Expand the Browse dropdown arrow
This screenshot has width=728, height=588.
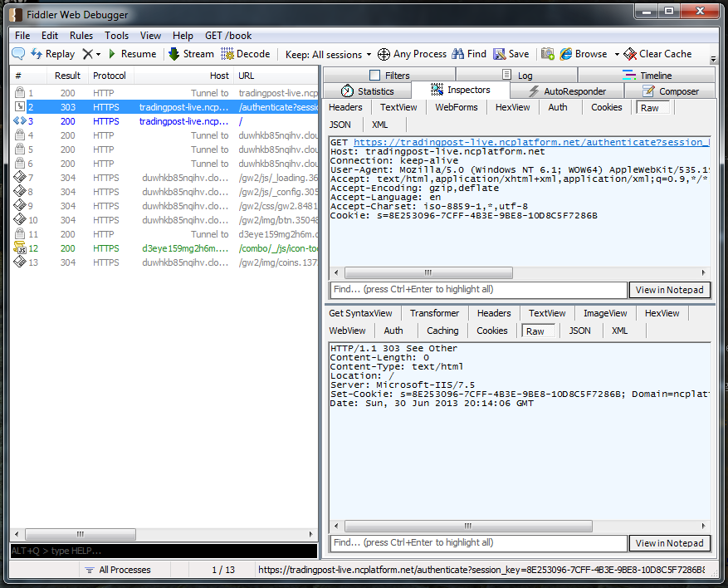tap(617, 54)
